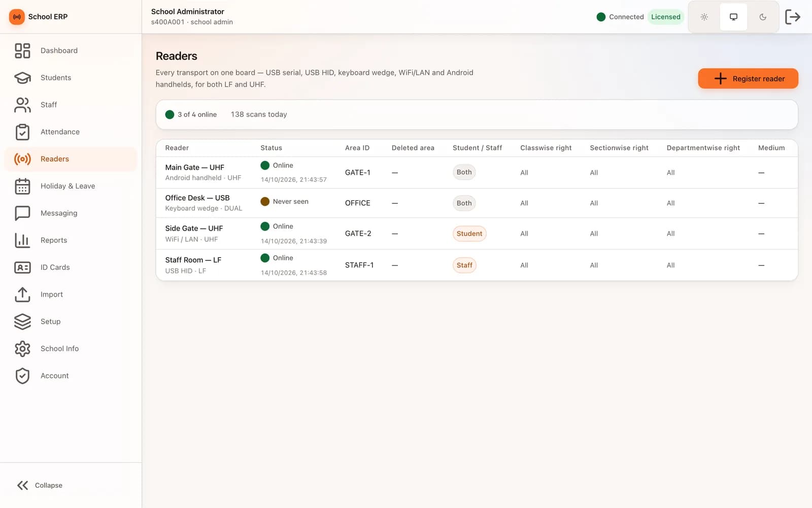The image size is (812, 508).
Task: Click the ID Cards badge icon
Action: (22, 267)
